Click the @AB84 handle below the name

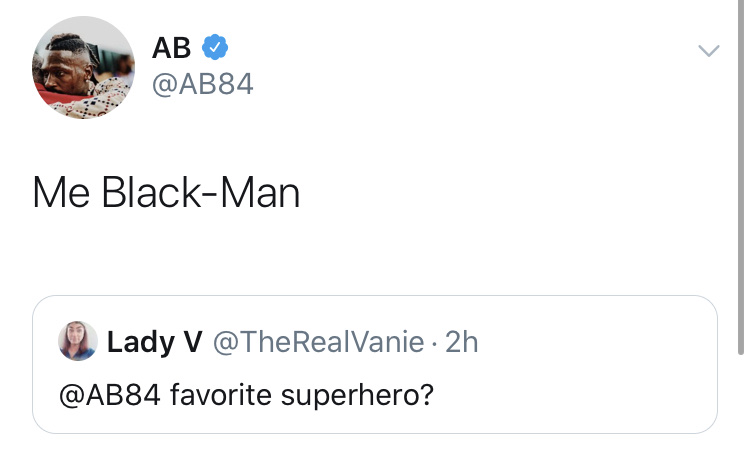202,84
